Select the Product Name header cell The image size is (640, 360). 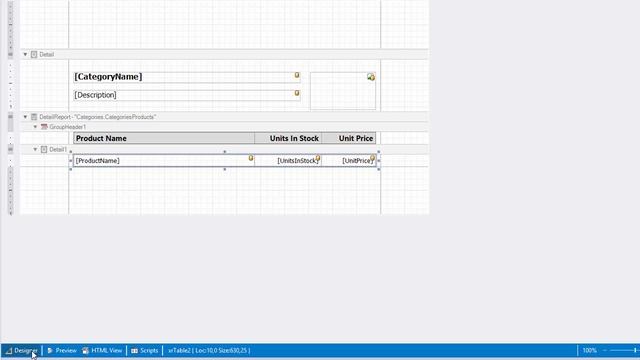[164, 138]
